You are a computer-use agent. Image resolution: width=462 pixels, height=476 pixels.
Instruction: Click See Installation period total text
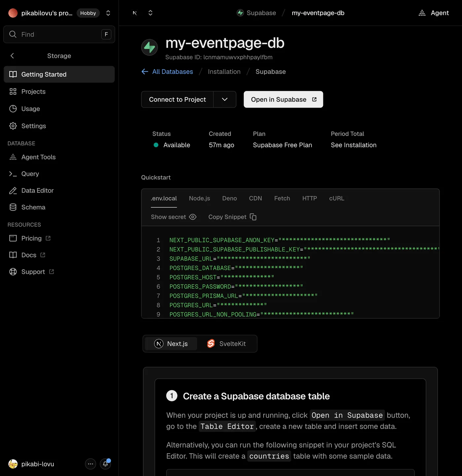coord(353,145)
